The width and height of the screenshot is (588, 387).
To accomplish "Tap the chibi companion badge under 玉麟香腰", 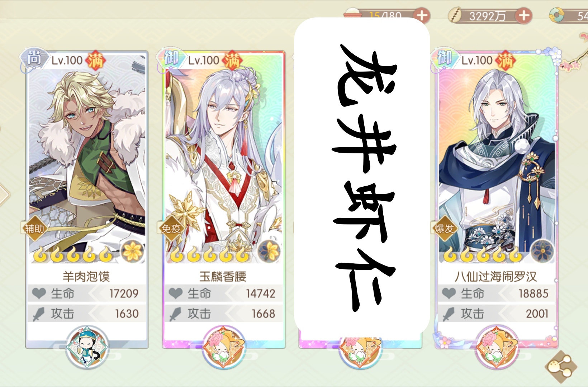I will point(224,347).
